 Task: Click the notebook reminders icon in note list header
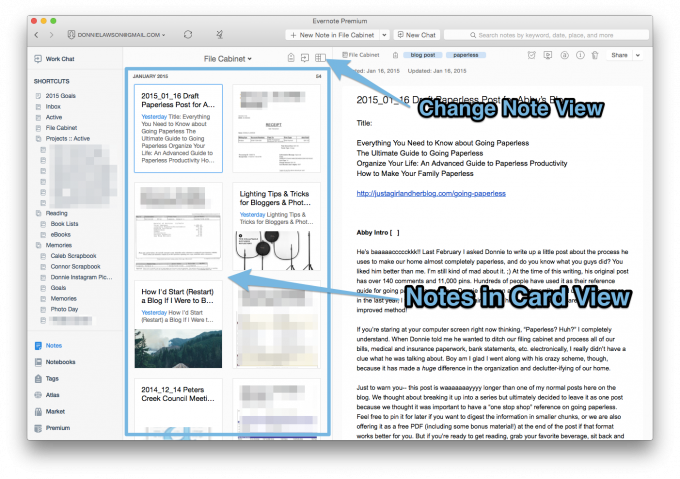[291, 58]
